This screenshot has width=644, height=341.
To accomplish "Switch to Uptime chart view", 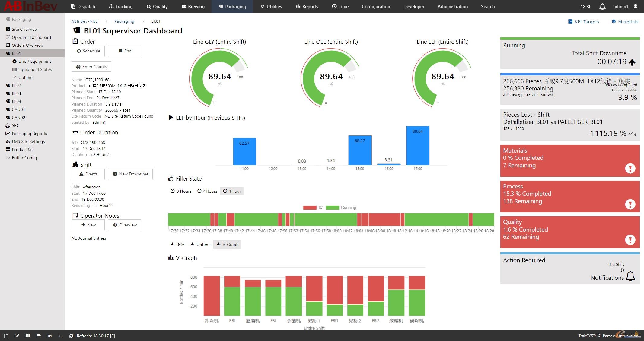I will tap(200, 245).
